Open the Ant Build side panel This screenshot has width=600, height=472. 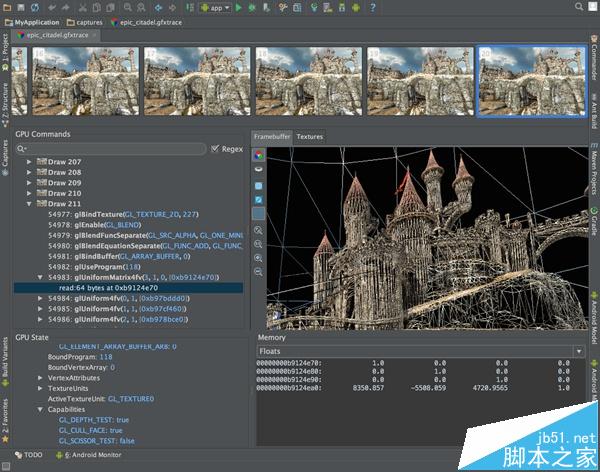click(594, 111)
